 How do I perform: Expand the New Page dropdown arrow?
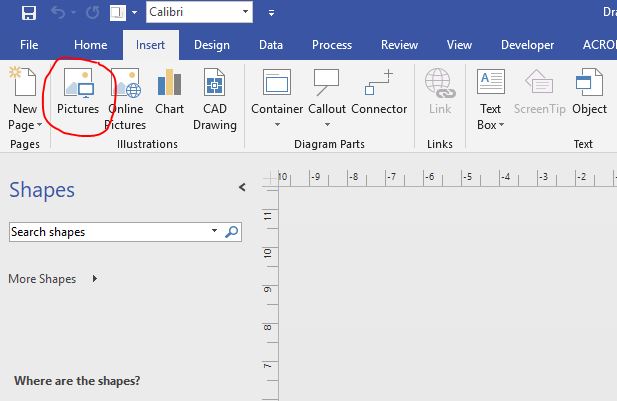click(39, 125)
